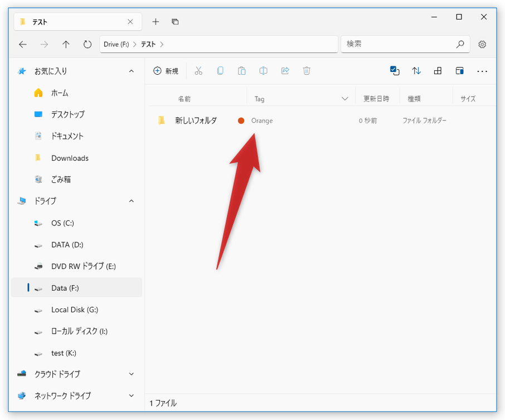This screenshot has width=505, height=420.
Task: Toggle the preview pane icon
Action: coord(460,71)
